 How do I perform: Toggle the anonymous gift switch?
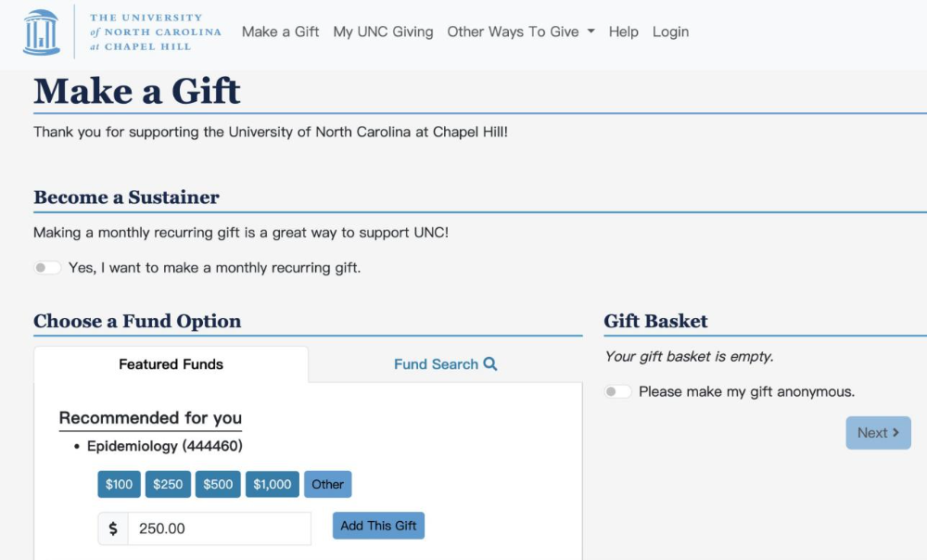(617, 391)
